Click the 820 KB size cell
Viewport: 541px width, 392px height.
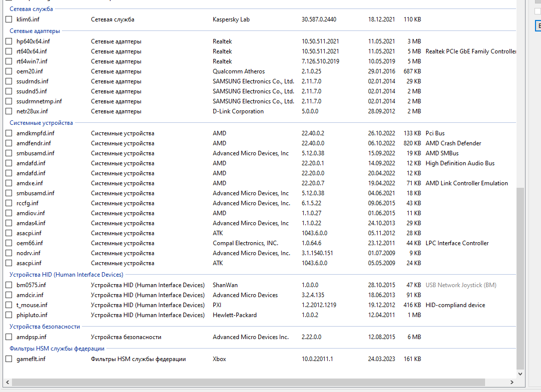coord(412,143)
